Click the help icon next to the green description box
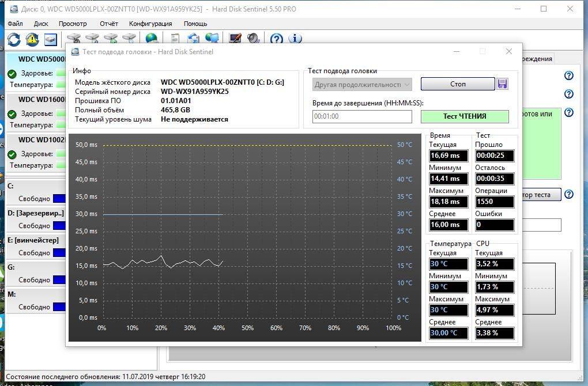The width and height of the screenshot is (588, 386). [569, 112]
